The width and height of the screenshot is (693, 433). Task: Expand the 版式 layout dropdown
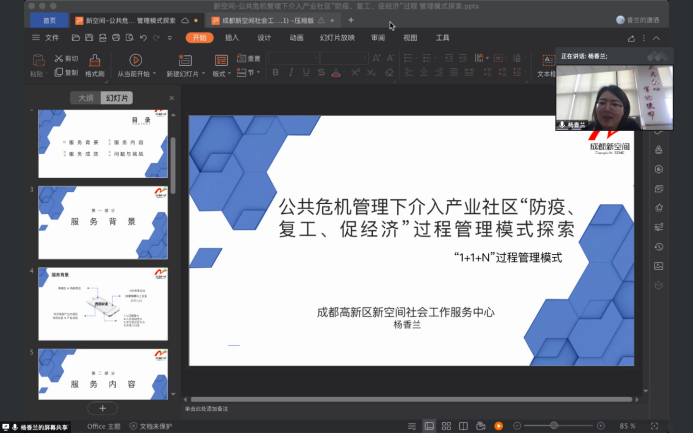pos(221,73)
